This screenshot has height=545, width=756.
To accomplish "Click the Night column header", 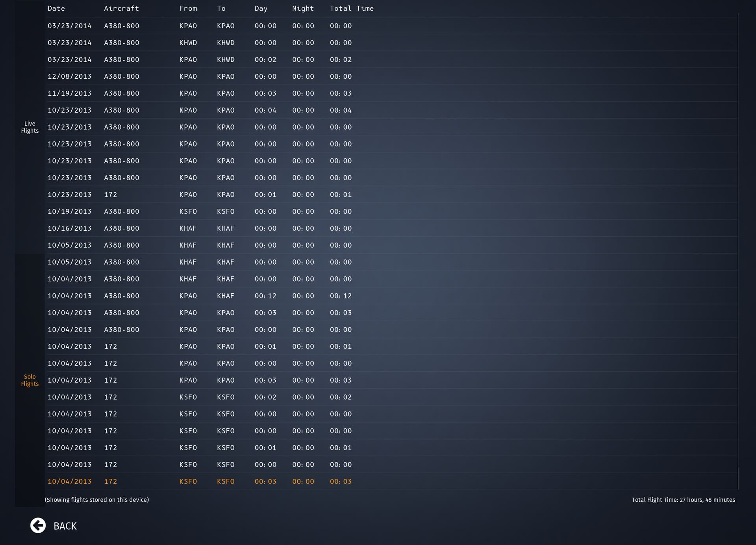I will (x=303, y=8).
